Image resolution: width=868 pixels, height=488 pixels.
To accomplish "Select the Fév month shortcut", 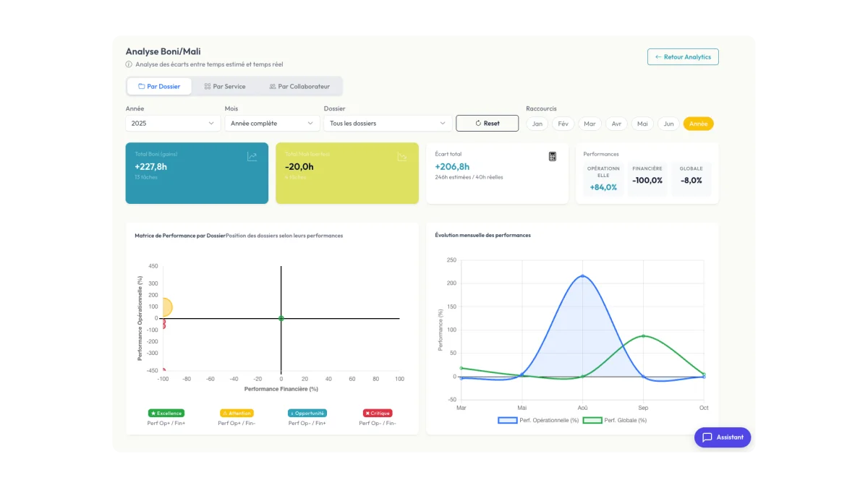I will click(563, 124).
